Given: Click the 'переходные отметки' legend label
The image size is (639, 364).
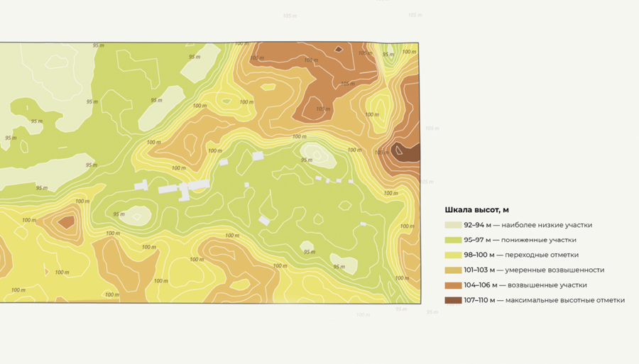Looking at the screenshot, I should coord(542,255).
